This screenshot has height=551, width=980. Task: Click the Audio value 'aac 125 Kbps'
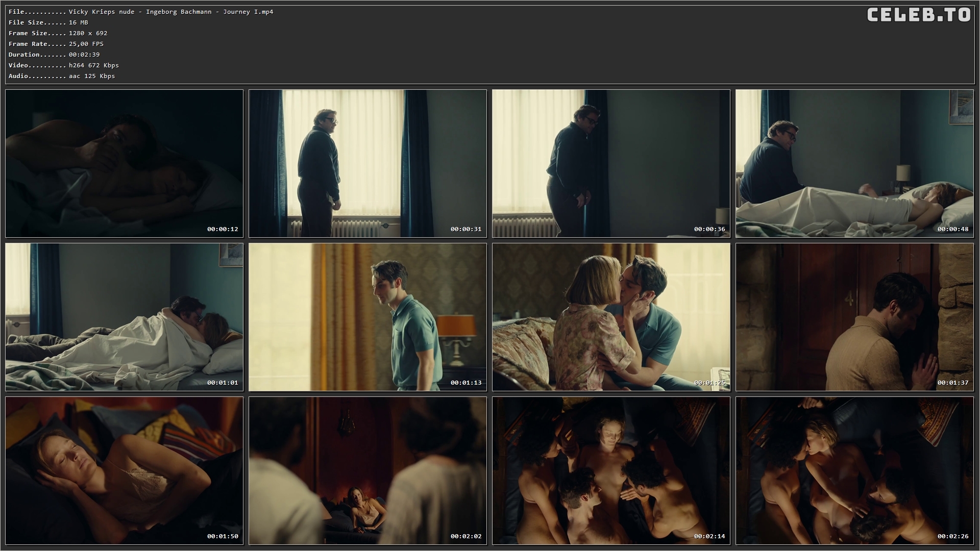(x=92, y=76)
